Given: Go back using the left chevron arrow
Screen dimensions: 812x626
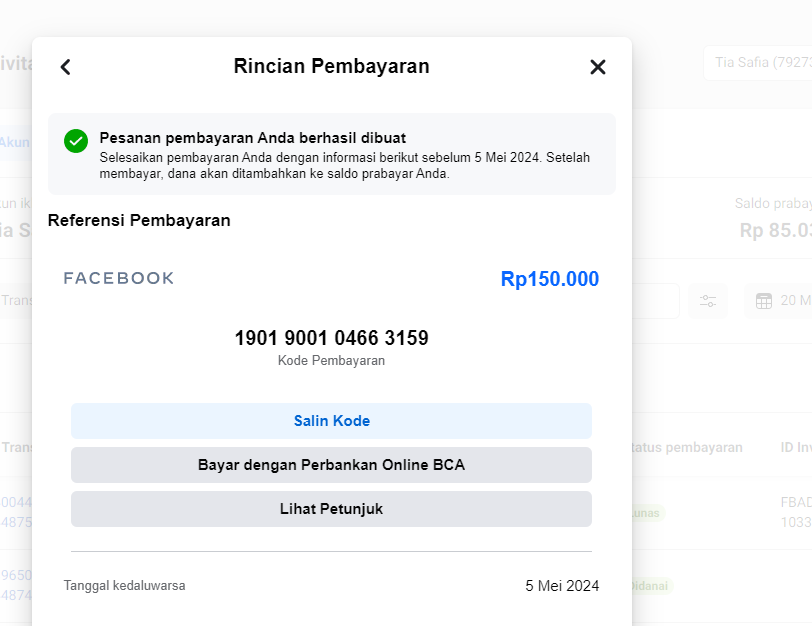Looking at the screenshot, I should 66,67.
